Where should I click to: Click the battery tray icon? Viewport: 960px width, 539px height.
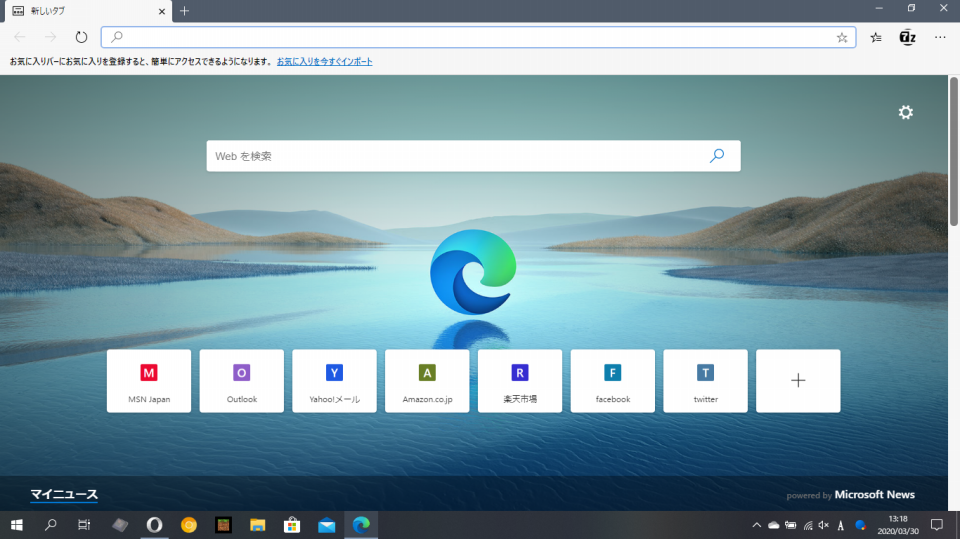[791, 525]
